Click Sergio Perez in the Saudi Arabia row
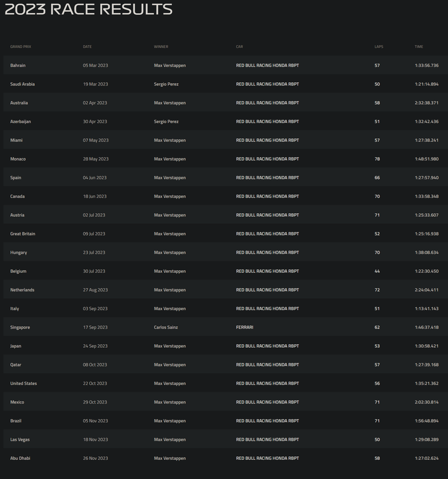Screen dimensions: 448x479 tap(166, 84)
